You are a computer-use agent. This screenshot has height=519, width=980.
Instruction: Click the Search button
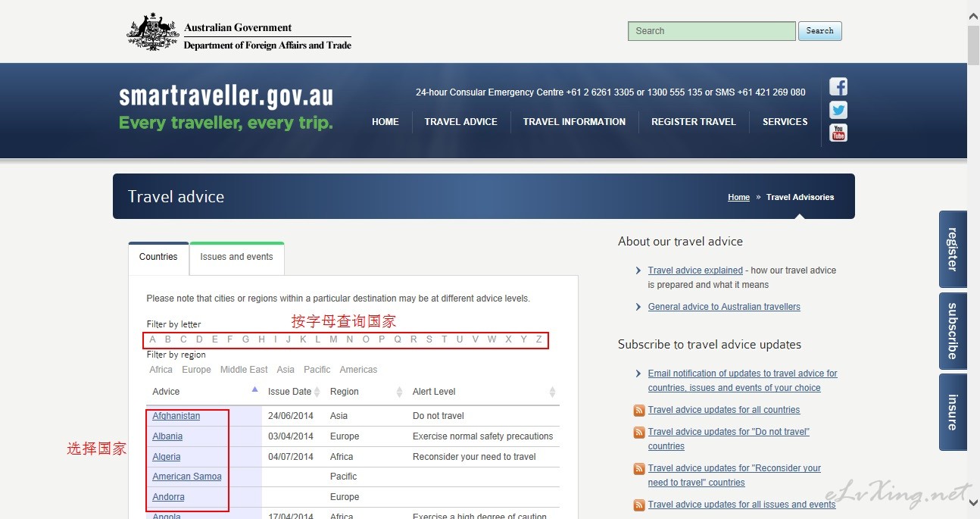coord(819,31)
